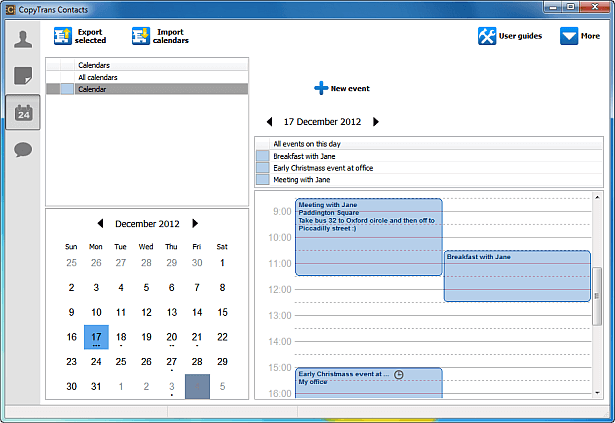The width and height of the screenshot is (615, 423).
Task: Select the Calendar row in calendars list
Action: click(147, 89)
